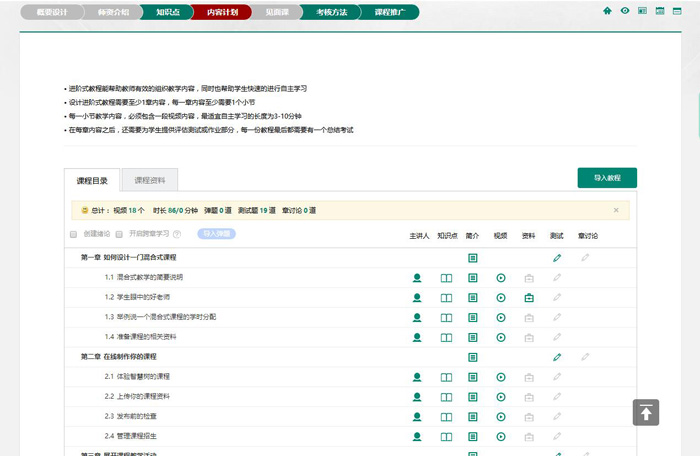Screen dimensions: 700x456
Task: Click the 导入教程 button
Action: [x=607, y=178]
